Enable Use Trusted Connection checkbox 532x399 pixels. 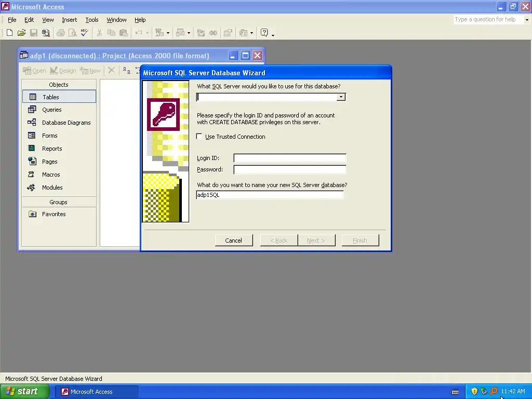pos(199,137)
